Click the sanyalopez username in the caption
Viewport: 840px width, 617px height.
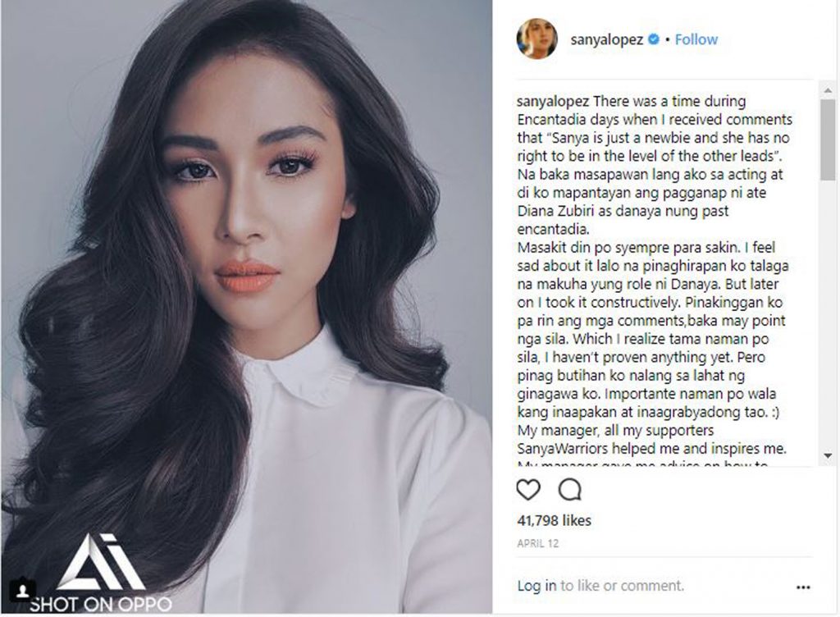pos(553,102)
